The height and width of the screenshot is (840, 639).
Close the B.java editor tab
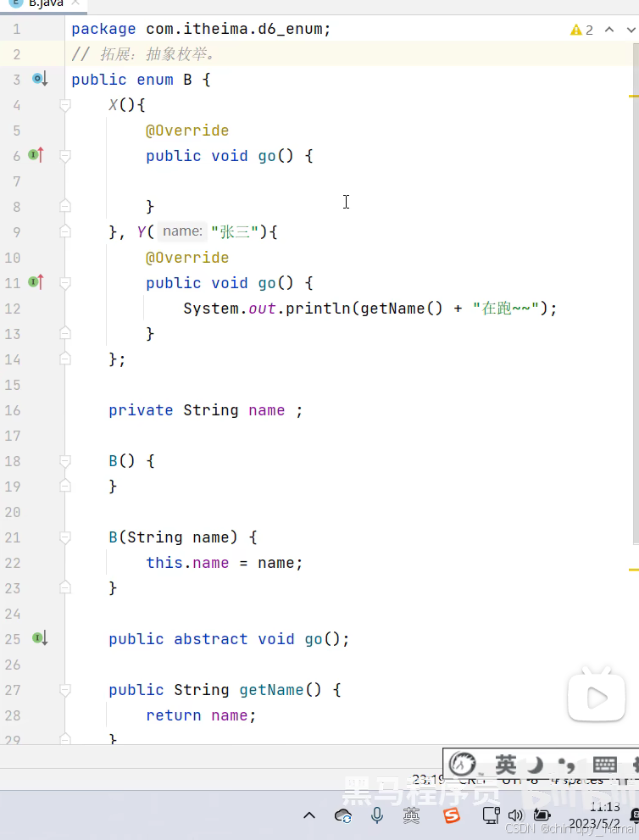click(x=75, y=3)
